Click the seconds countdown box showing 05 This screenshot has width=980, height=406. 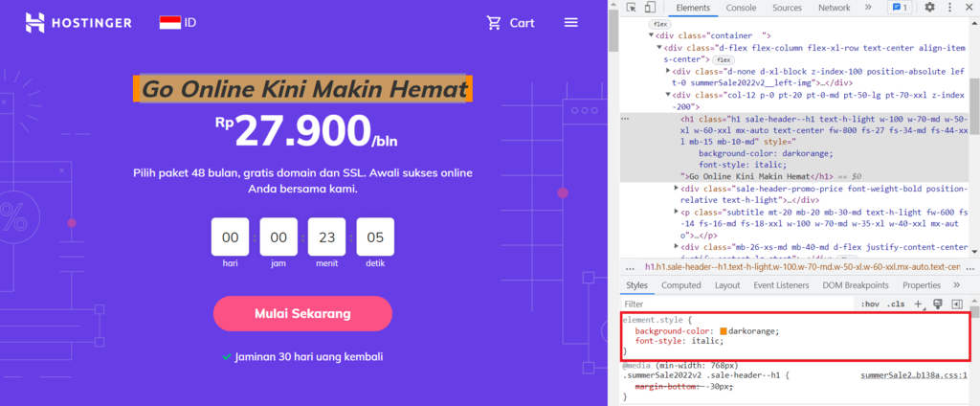375,237
